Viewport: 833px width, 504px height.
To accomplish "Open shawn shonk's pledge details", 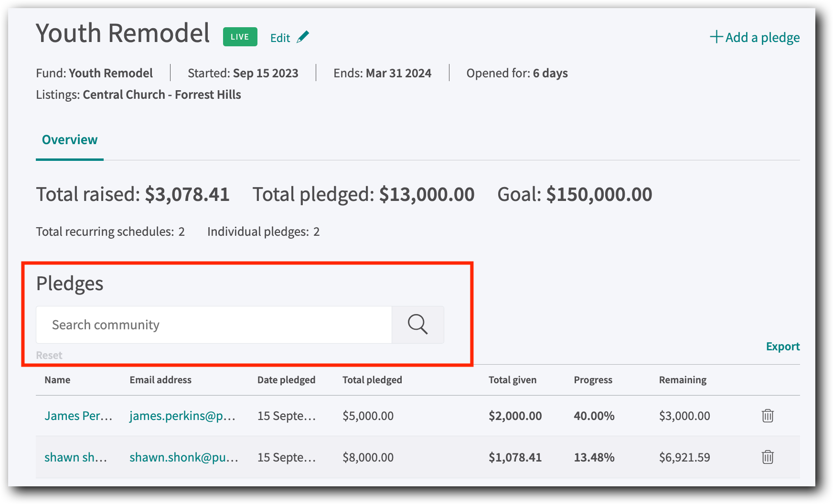I will (76, 457).
